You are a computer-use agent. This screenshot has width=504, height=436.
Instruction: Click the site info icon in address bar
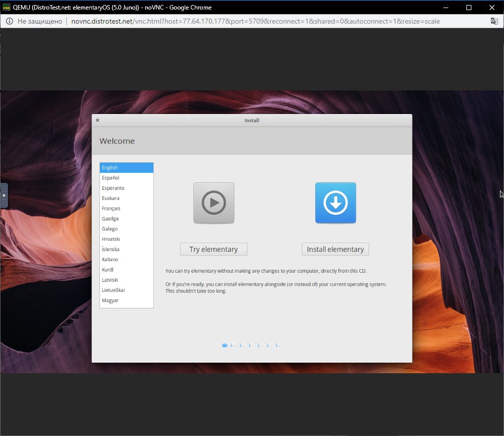(x=10, y=21)
